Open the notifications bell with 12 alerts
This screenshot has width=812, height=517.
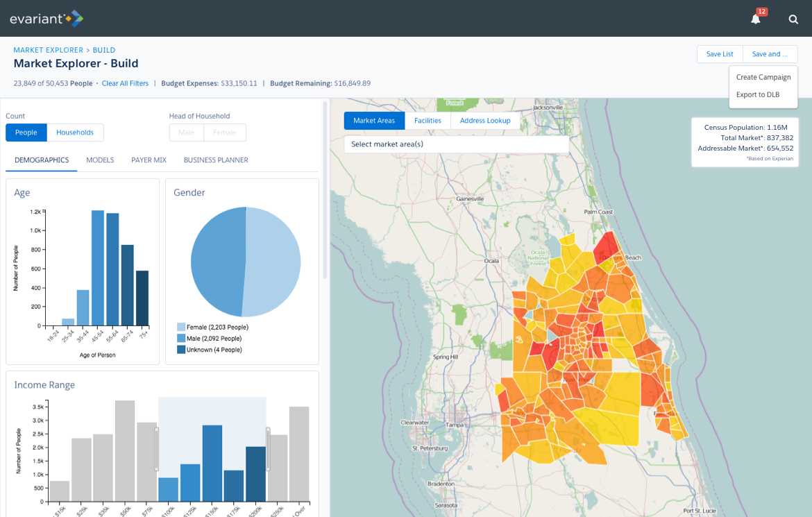756,19
